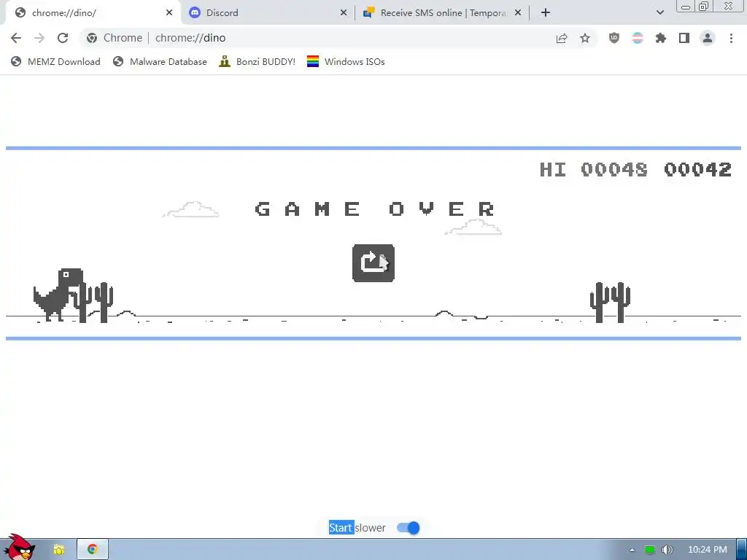Click the current score 00042
The height and width of the screenshot is (560, 747).
[x=698, y=169]
